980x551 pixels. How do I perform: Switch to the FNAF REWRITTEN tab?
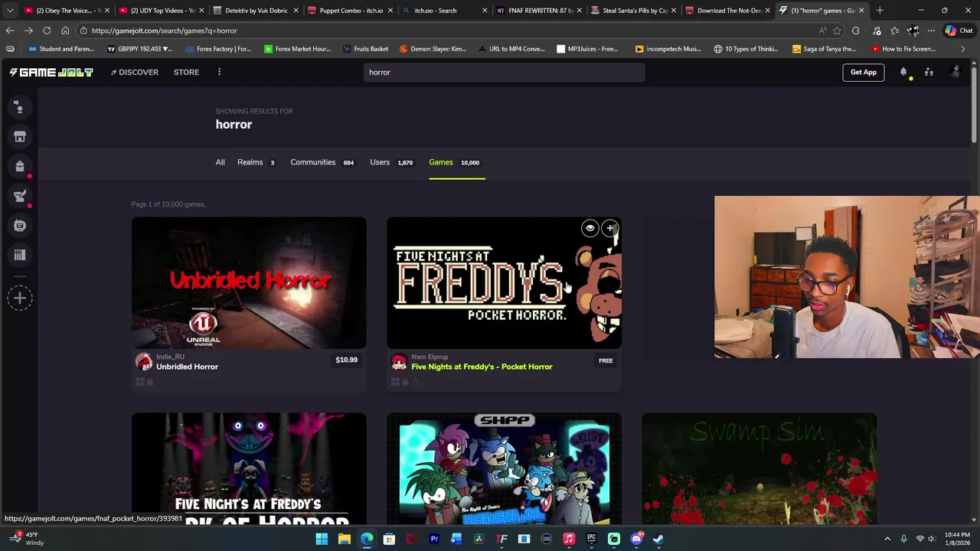(x=539, y=11)
